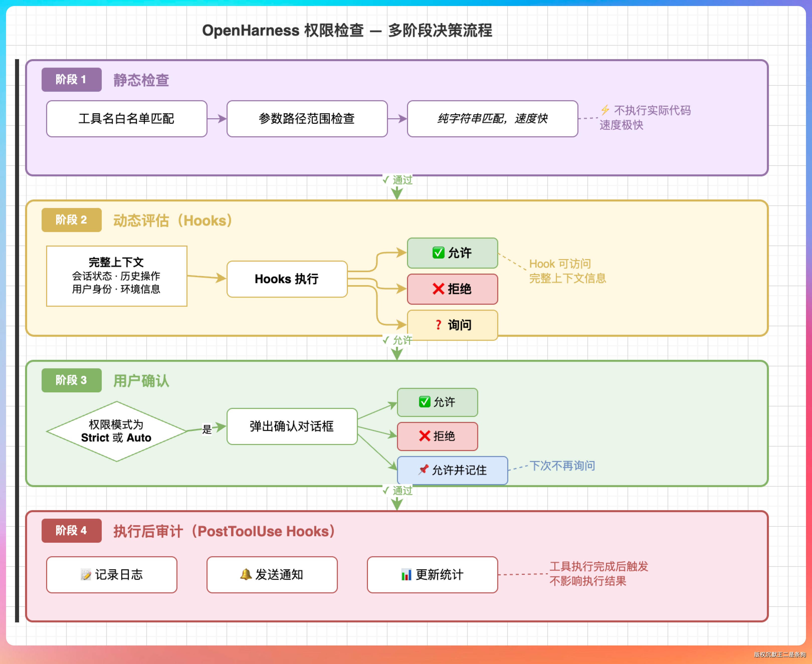Click the red question mark icon beside 询问
812x664 pixels.
(x=438, y=325)
